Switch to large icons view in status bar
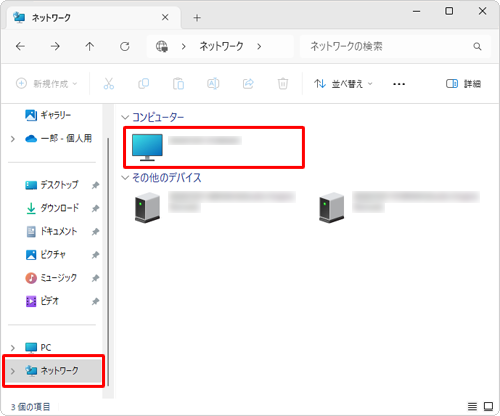The height and width of the screenshot is (416, 500). (x=488, y=406)
